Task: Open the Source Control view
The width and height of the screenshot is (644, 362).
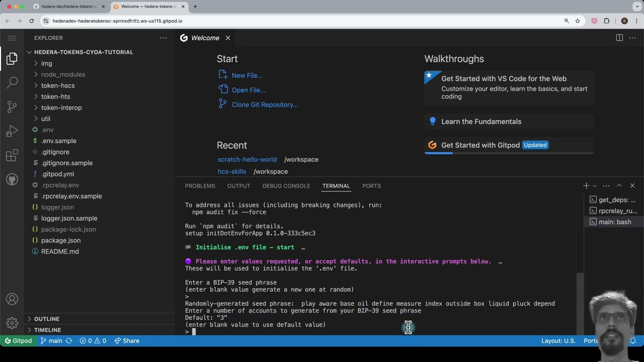Action: 12,107
